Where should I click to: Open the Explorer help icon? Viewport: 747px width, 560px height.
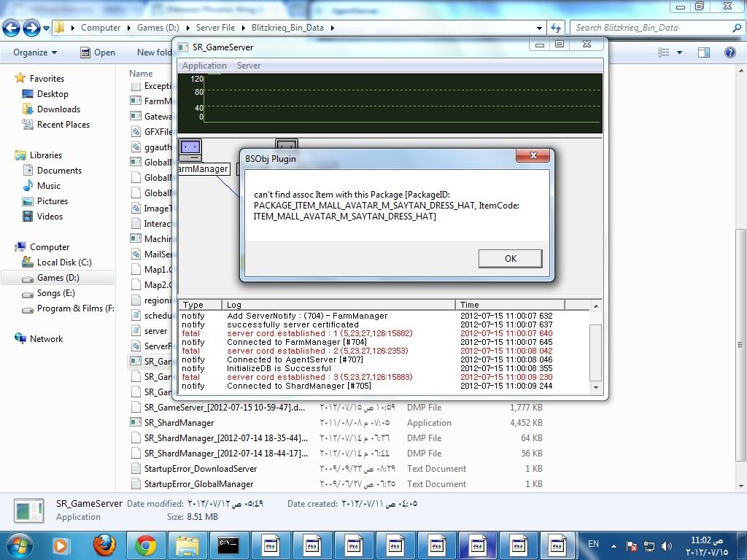click(729, 52)
